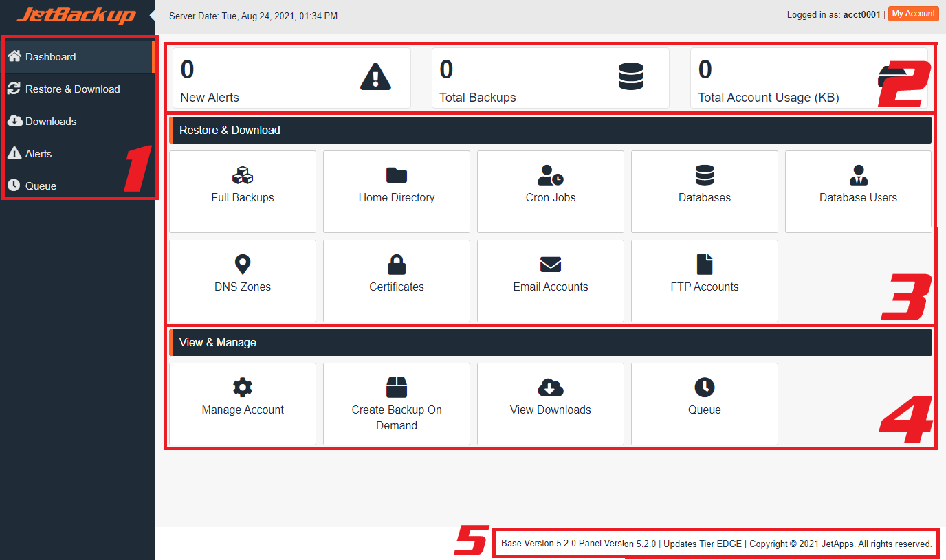Open Restore & Download in the sidebar
Screen dimensions: 946x560
tap(72, 89)
